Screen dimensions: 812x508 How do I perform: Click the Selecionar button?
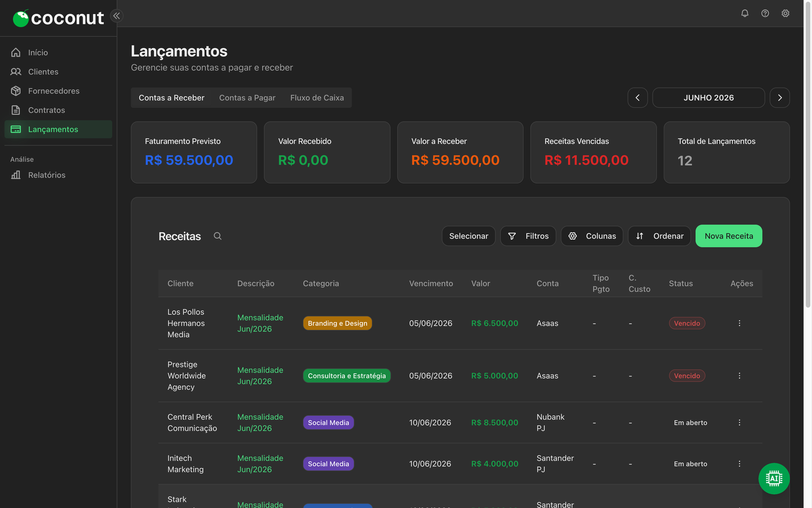tap(468, 236)
